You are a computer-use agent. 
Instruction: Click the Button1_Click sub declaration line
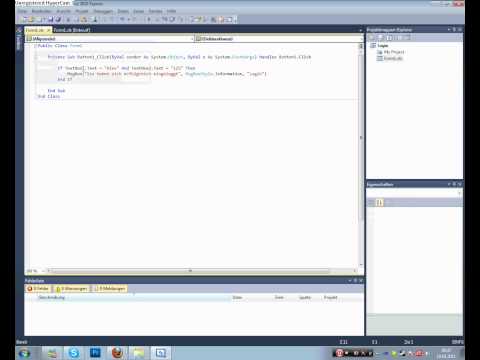(179, 57)
